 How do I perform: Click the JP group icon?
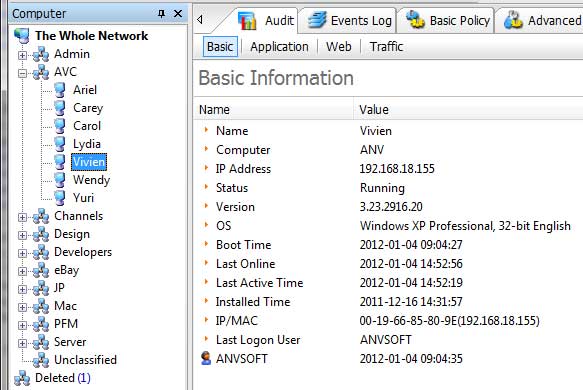(41, 288)
